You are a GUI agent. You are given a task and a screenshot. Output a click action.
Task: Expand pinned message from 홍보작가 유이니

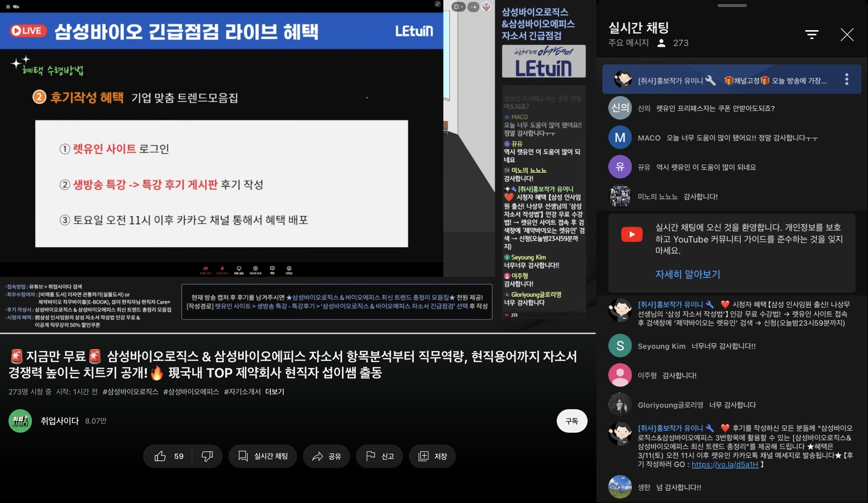(x=731, y=79)
